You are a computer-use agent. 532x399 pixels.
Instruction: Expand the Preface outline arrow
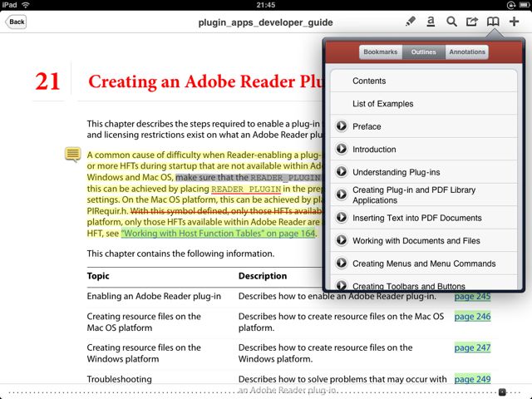click(x=342, y=126)
